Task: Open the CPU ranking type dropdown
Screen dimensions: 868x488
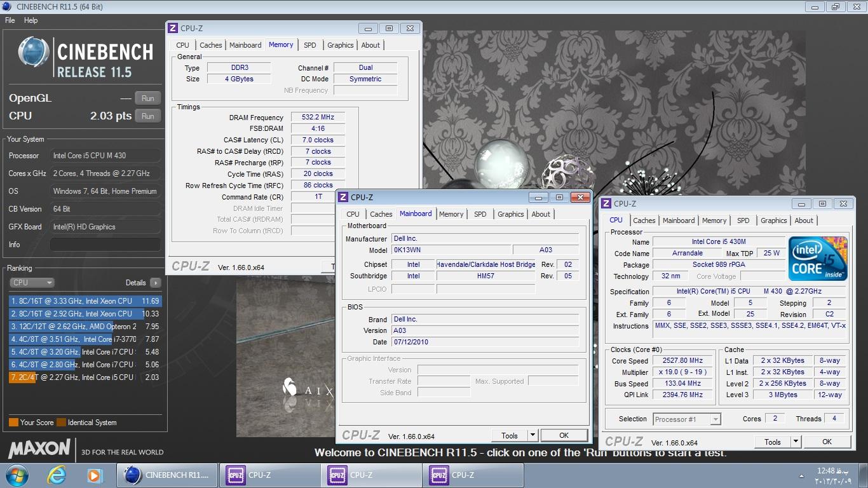Action: point(32,283)
